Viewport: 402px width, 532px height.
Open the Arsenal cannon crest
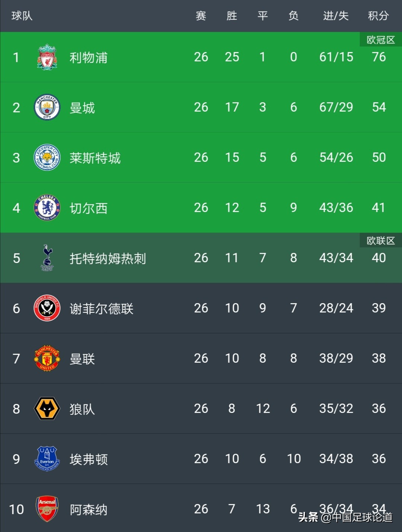point(47,509)
